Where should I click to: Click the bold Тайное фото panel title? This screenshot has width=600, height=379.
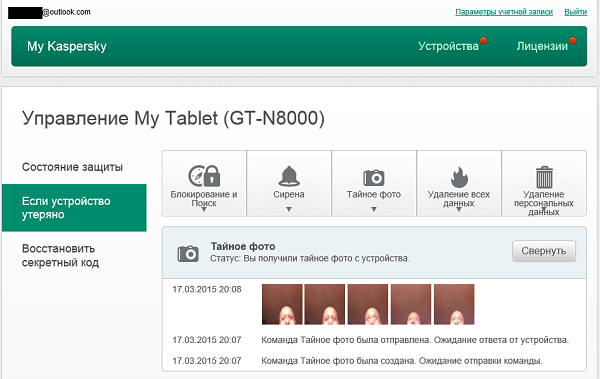coord(243,247)
